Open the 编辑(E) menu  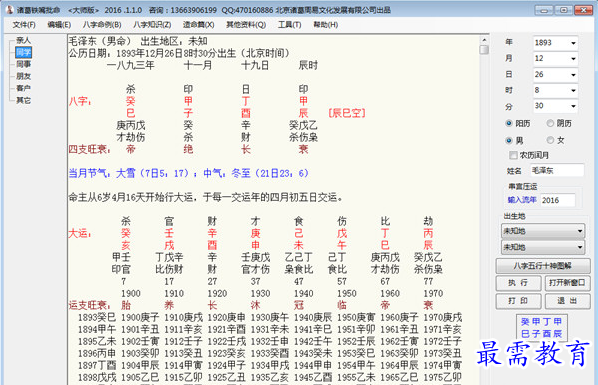(x=59, y=25)
